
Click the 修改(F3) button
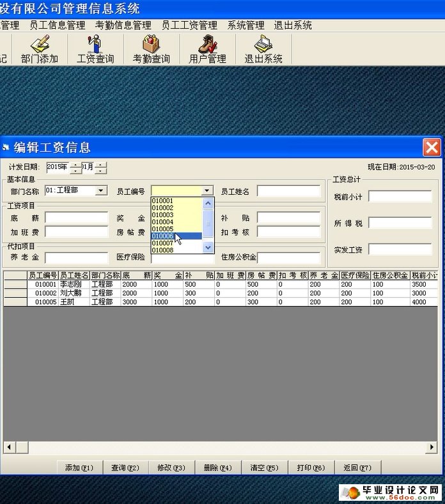171,468
